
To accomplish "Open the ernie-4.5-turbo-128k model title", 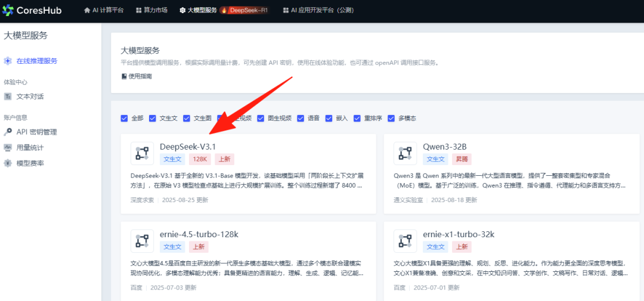I will pos(199,234).
